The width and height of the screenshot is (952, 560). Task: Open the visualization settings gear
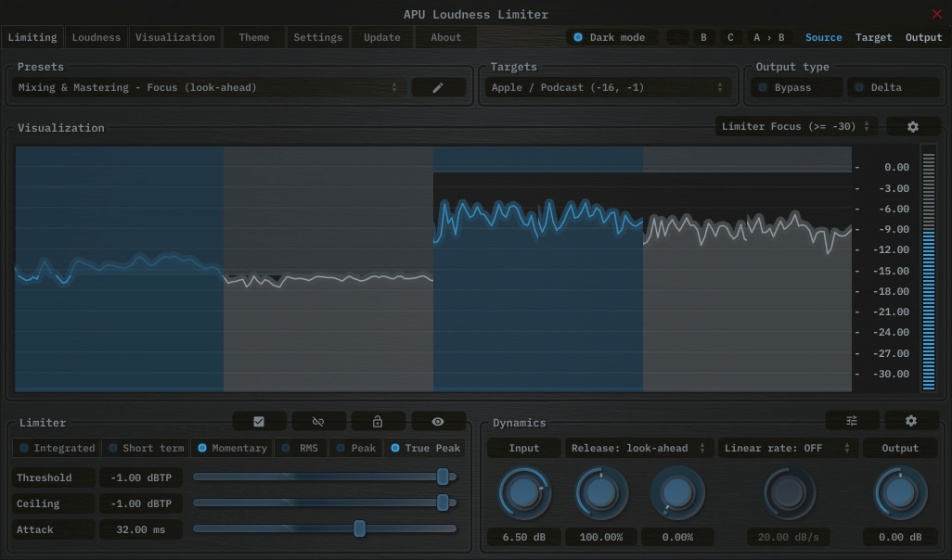pos(913,126)
